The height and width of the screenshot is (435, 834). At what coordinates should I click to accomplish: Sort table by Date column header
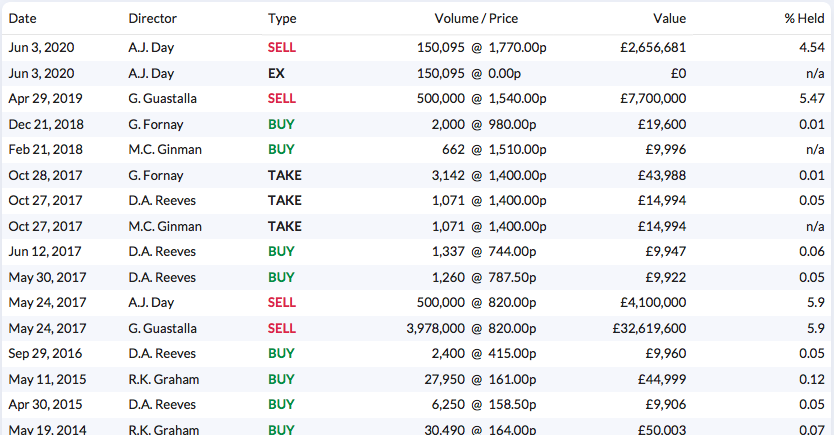click(22, 19)
